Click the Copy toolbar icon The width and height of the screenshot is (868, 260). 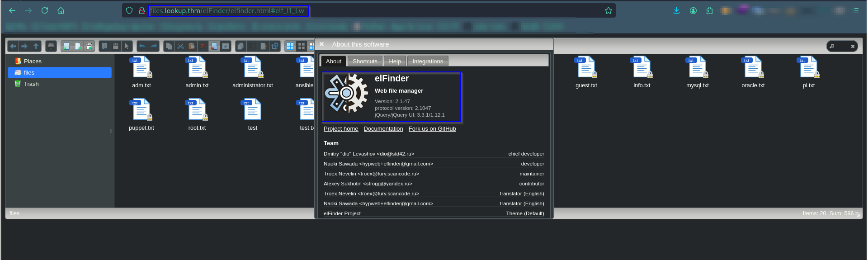pyautogui.click(x=169, y=46)
